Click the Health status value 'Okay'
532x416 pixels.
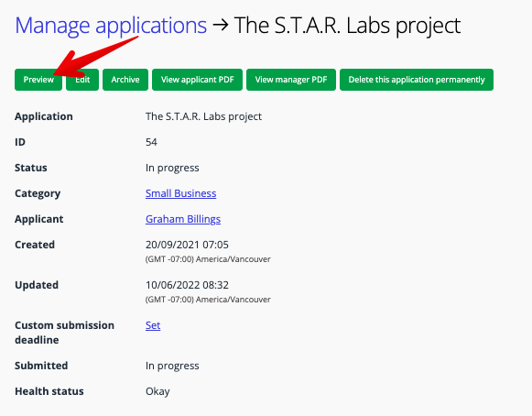pyautogui.click(x=157, y=391)
